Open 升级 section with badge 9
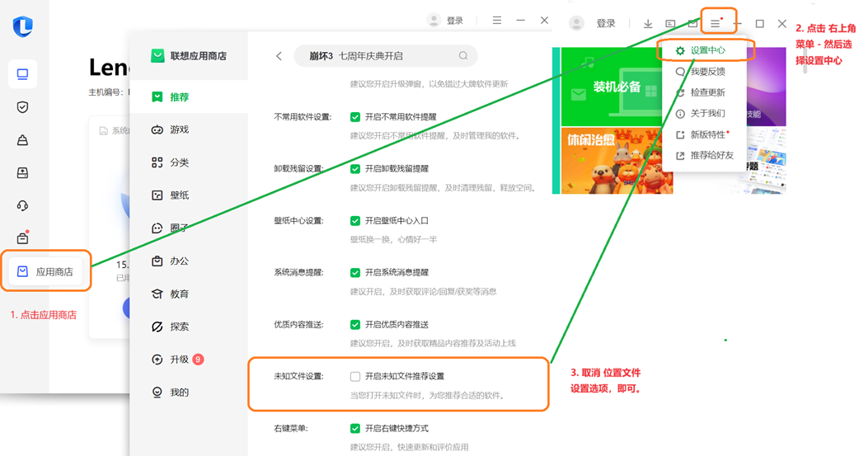The image size is (868, 456). coord(178,360)
